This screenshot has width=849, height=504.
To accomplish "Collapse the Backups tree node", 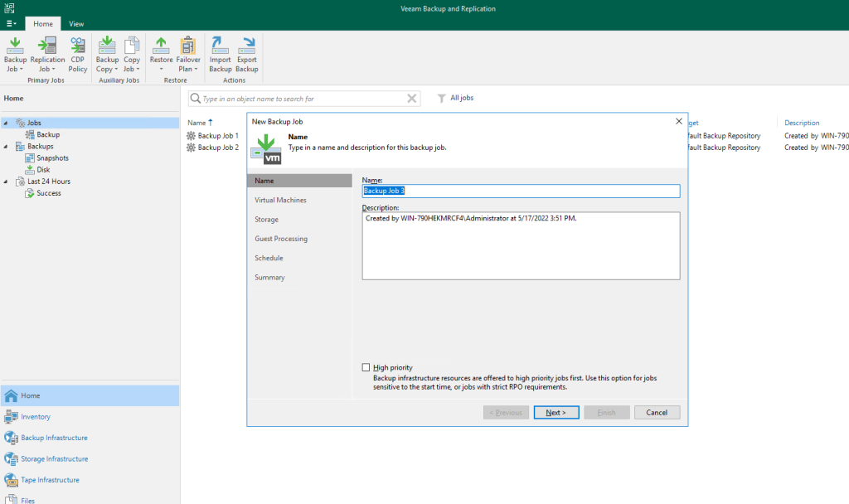I will click(x=6, y=146).
